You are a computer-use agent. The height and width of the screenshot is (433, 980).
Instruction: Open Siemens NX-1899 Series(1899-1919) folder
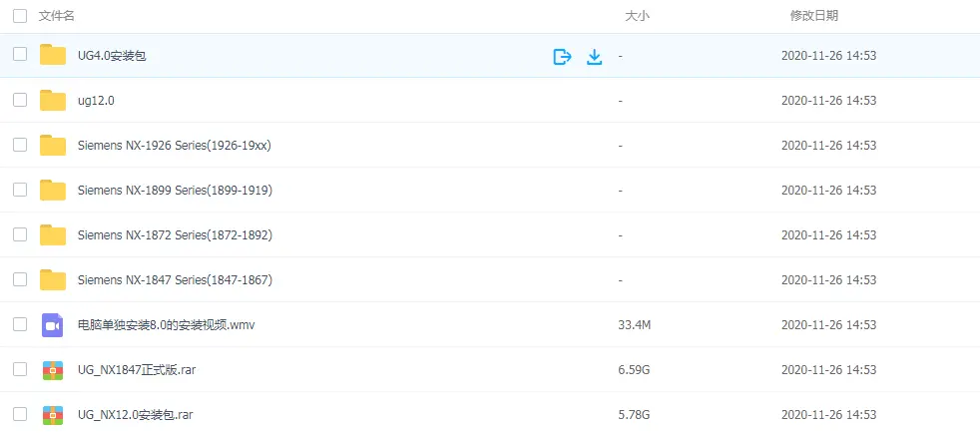click(175, 191)
